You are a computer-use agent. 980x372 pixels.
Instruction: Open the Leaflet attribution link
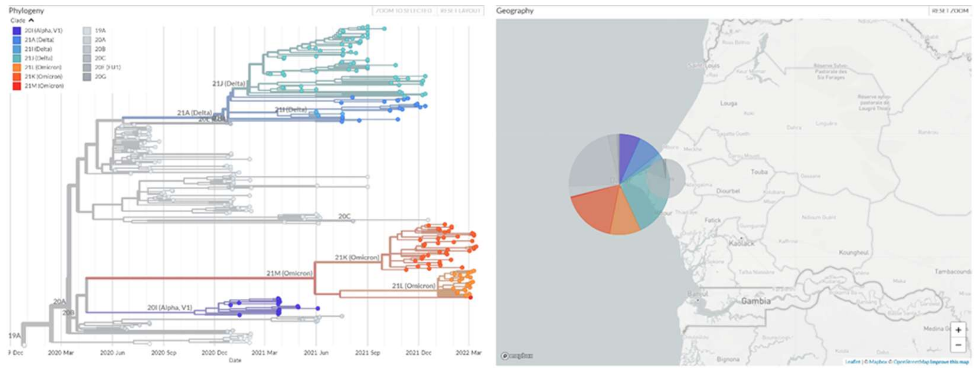(852, 362)
